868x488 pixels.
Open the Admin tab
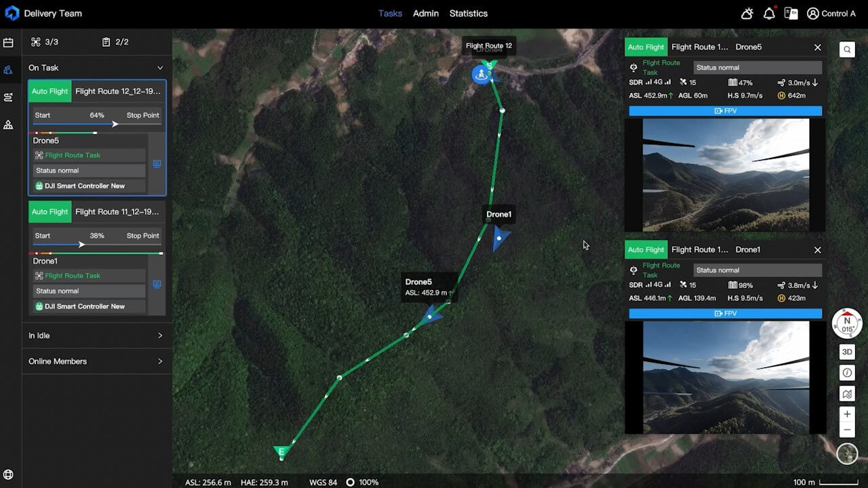click(426, 14)
